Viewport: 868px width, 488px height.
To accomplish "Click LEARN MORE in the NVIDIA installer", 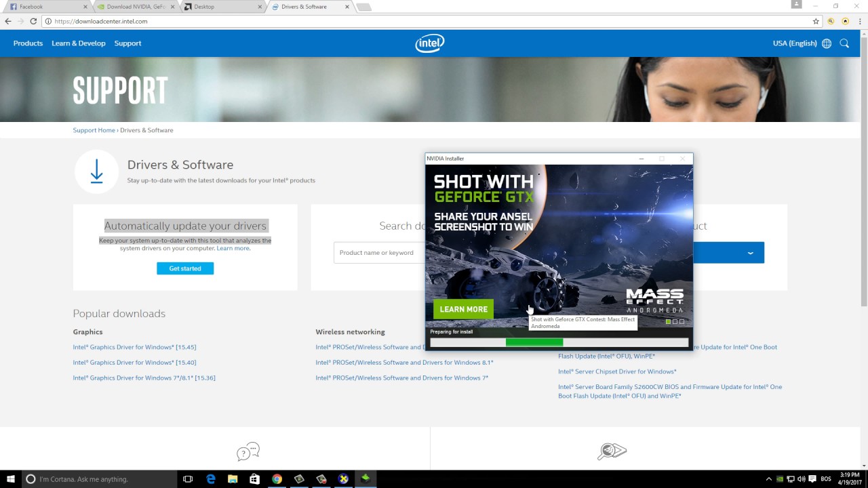I will [464, 309].
